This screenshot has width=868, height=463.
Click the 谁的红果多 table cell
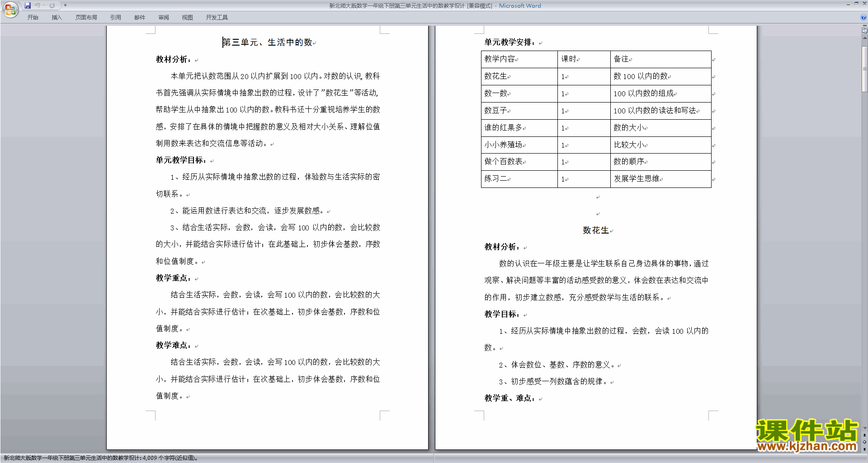(519, 128)
